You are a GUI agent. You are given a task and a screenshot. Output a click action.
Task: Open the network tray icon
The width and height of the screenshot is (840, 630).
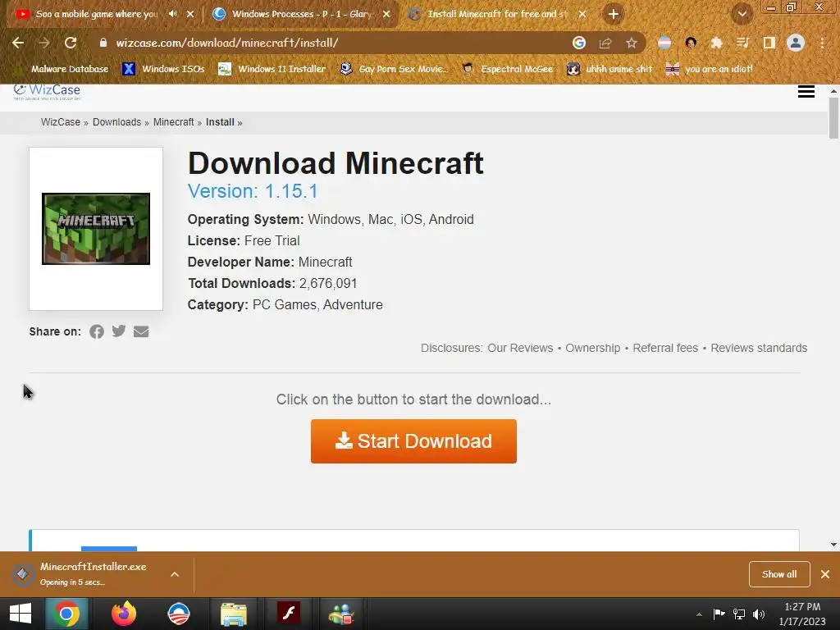pyautogui.click(x=739, y=614)
